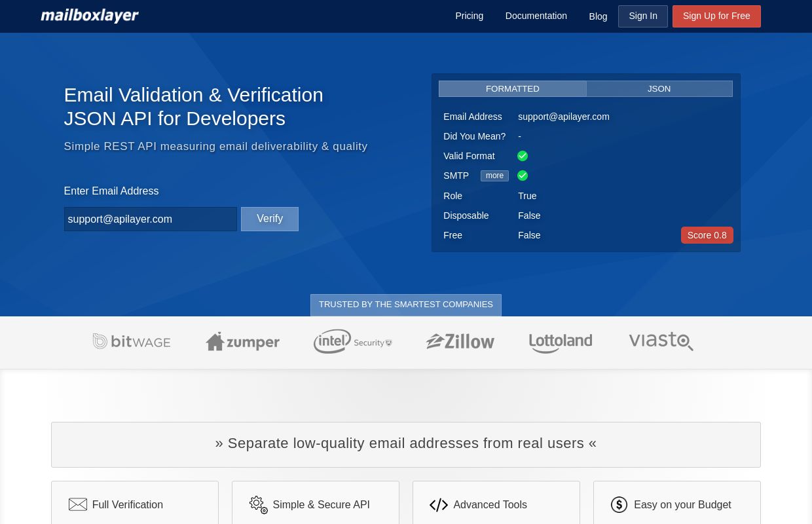Go to the Blog

[598, 16]
